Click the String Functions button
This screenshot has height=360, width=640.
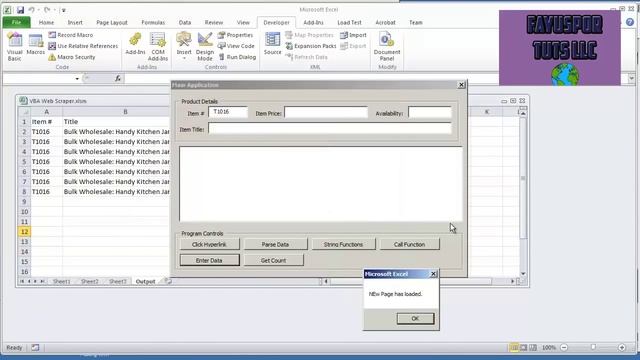[x=343, y=244]
